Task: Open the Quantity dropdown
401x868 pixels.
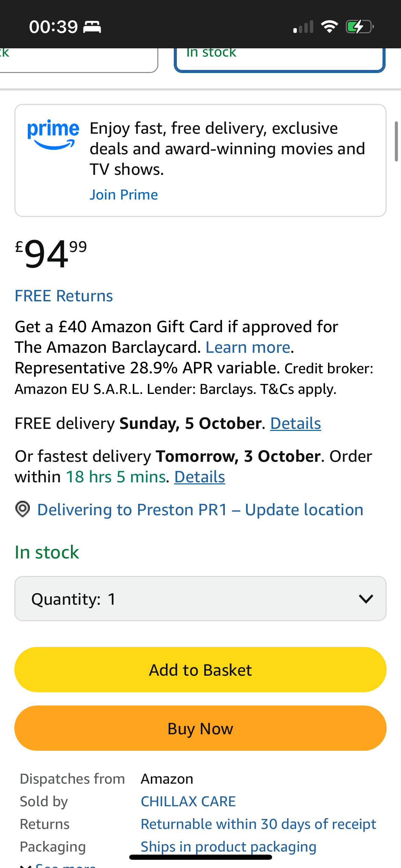Action: (200, 599)
